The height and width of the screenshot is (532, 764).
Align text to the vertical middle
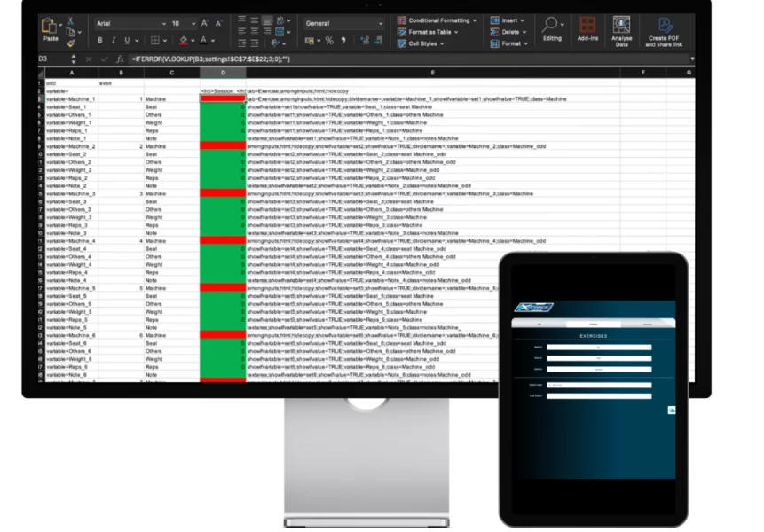coord(255,20)
